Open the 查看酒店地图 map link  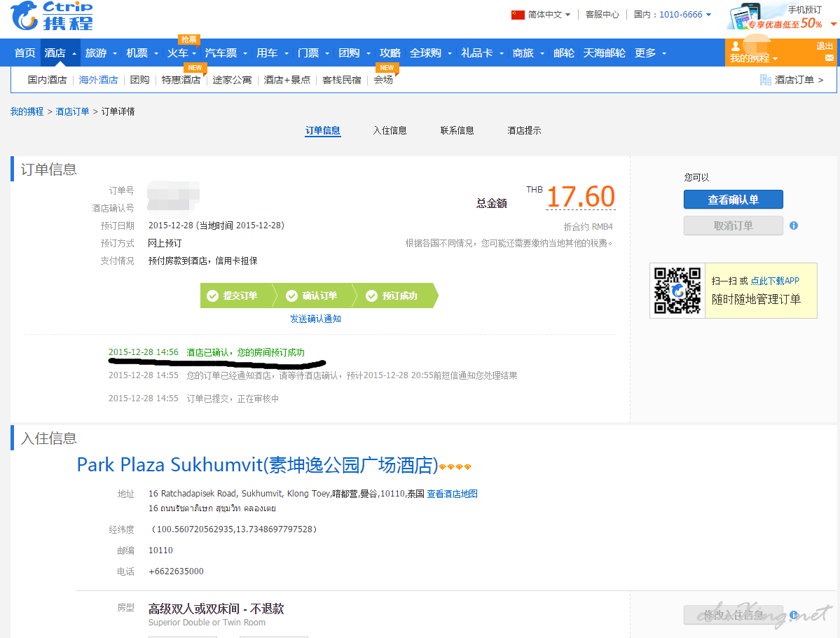pyautogui.click(x=452, y=494)
